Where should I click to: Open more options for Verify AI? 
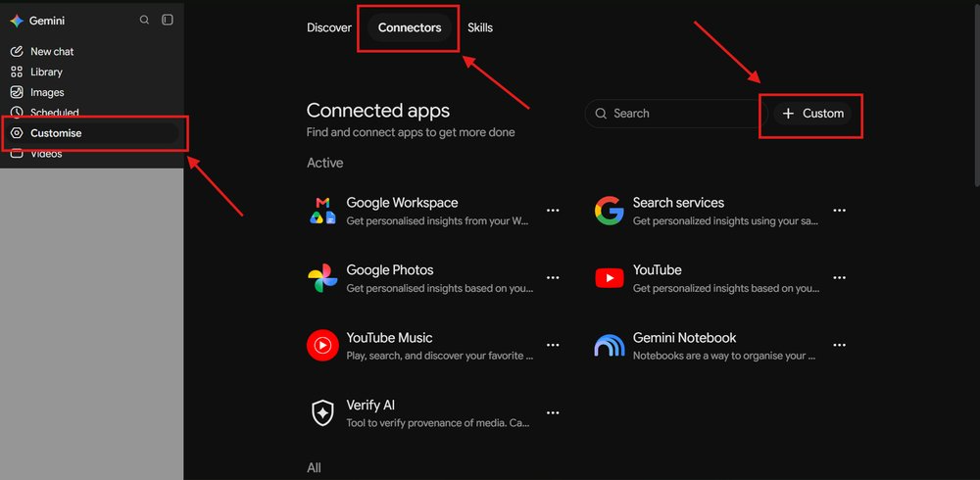[553, 413]
